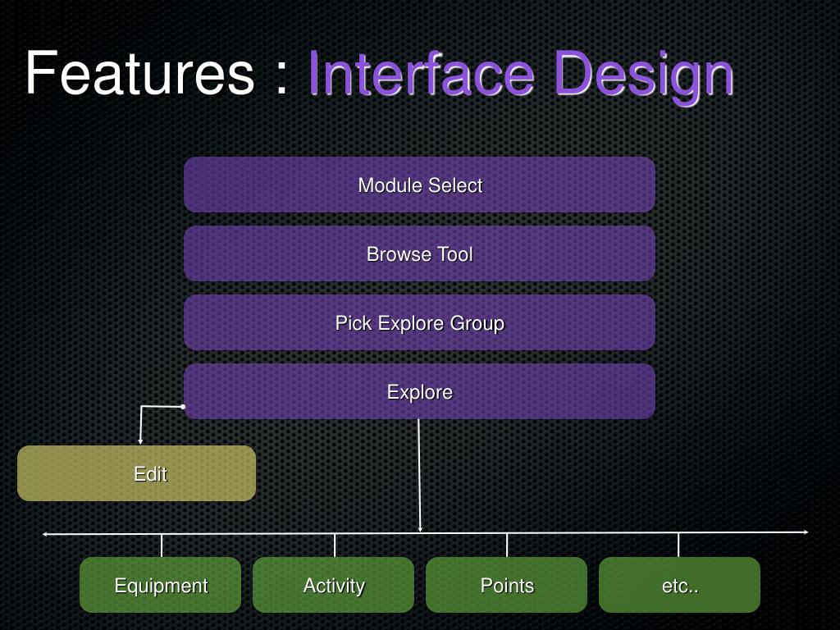Click the white word Features in title
This screenshot has width=840, height=630.
point(140,73)
